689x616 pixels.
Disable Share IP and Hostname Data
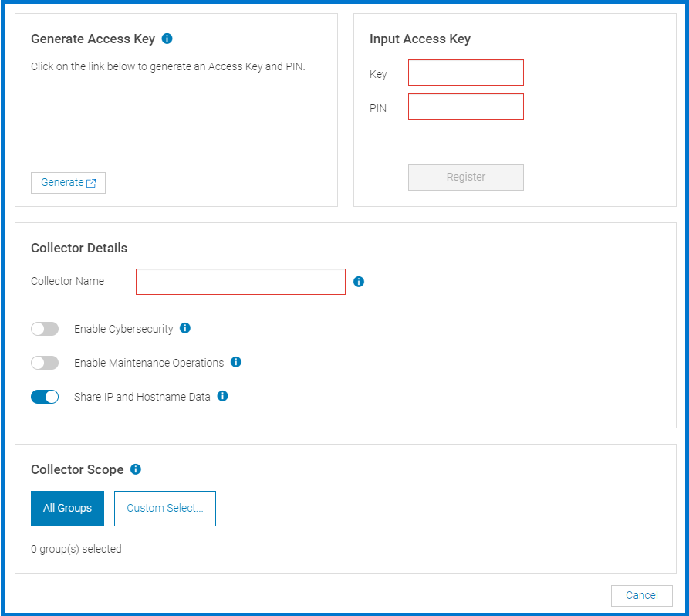[45, 396]
